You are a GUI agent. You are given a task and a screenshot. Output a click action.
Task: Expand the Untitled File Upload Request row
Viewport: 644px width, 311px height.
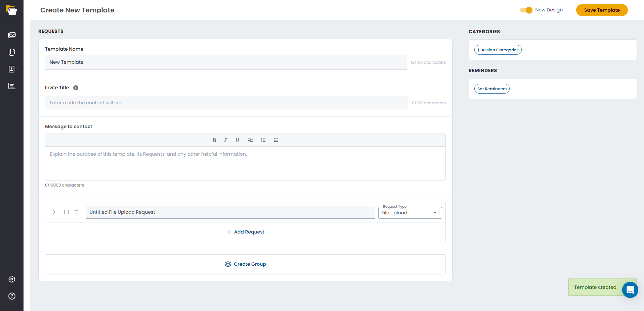coord(54,212)
